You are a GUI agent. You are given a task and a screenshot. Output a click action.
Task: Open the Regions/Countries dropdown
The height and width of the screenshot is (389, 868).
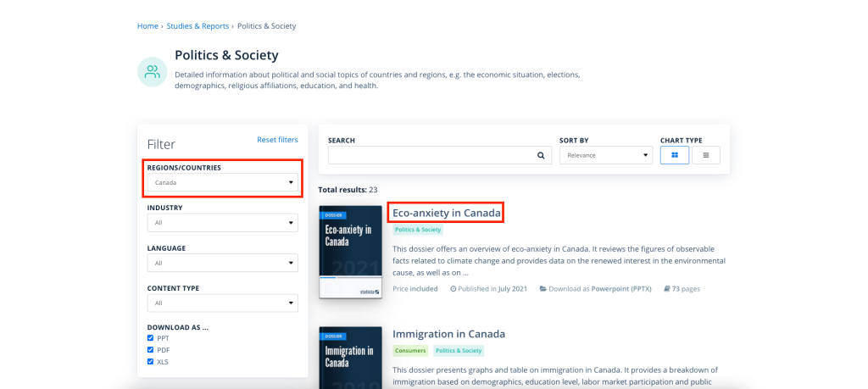click(x=223, y=182)
